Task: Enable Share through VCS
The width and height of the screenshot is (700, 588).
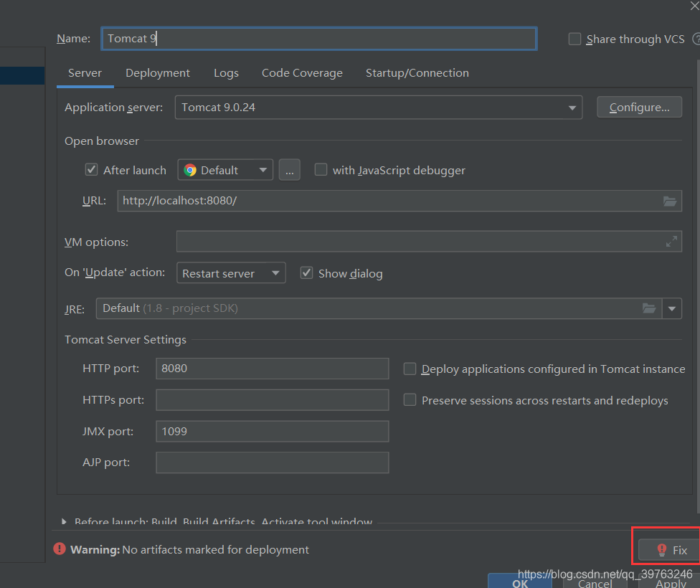Action: coord(574,39)
